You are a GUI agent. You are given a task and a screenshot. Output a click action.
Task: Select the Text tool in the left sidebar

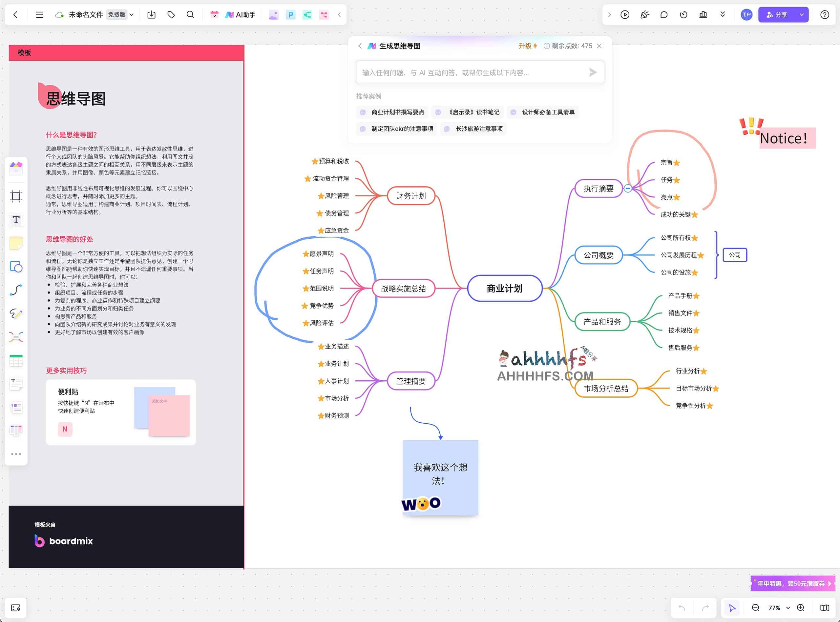tap(16, 219)
